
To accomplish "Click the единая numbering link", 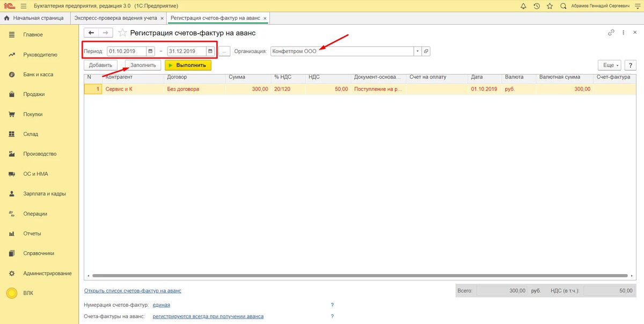I will click(161, 305).
